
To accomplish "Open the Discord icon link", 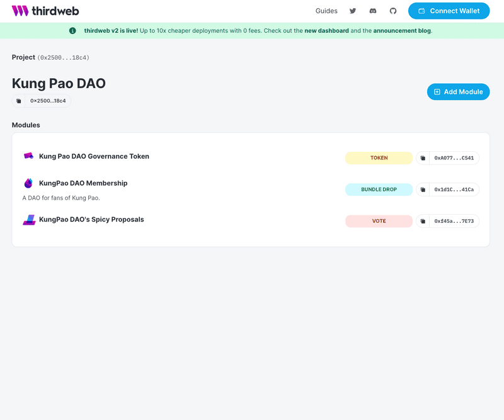I will tap(373, 11).
